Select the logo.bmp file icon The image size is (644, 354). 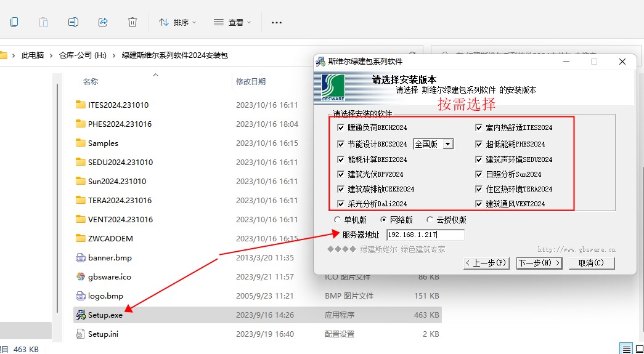(81, 296)
